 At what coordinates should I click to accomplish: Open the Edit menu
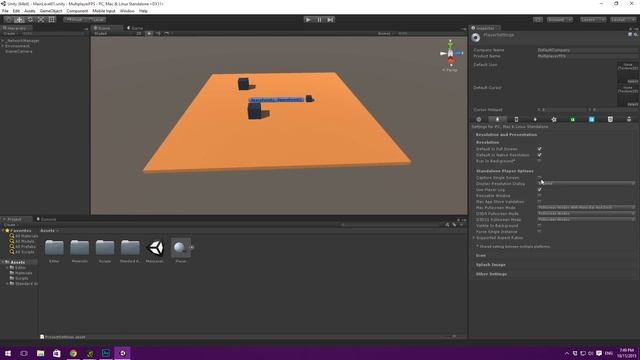tap(16, 11)
